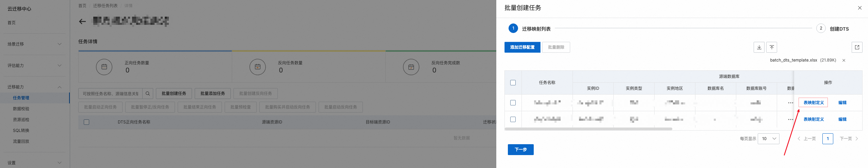868x168 pixels.
Task: Click 表映射定义 in first row
Action: [x=813, y=103]
